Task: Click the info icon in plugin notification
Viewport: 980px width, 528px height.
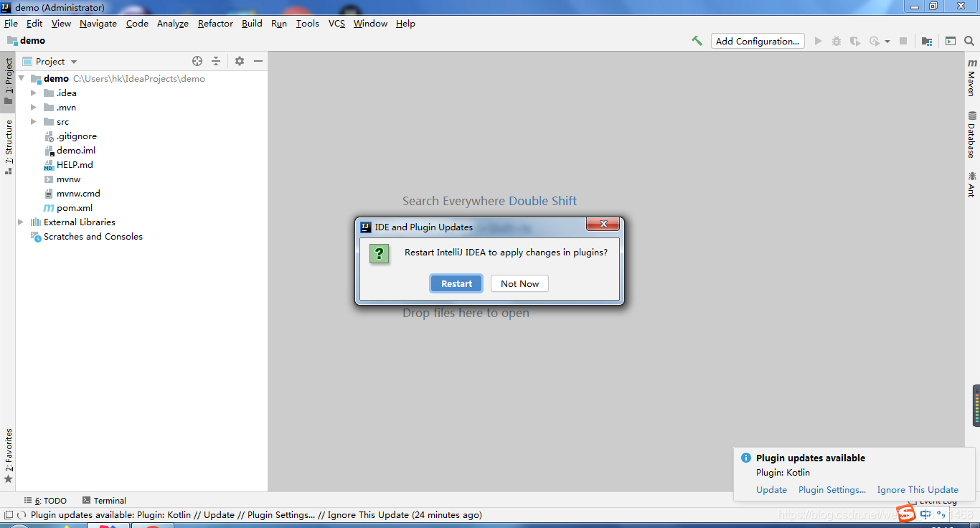Action: pyautogui.click(x=745, y=458)
